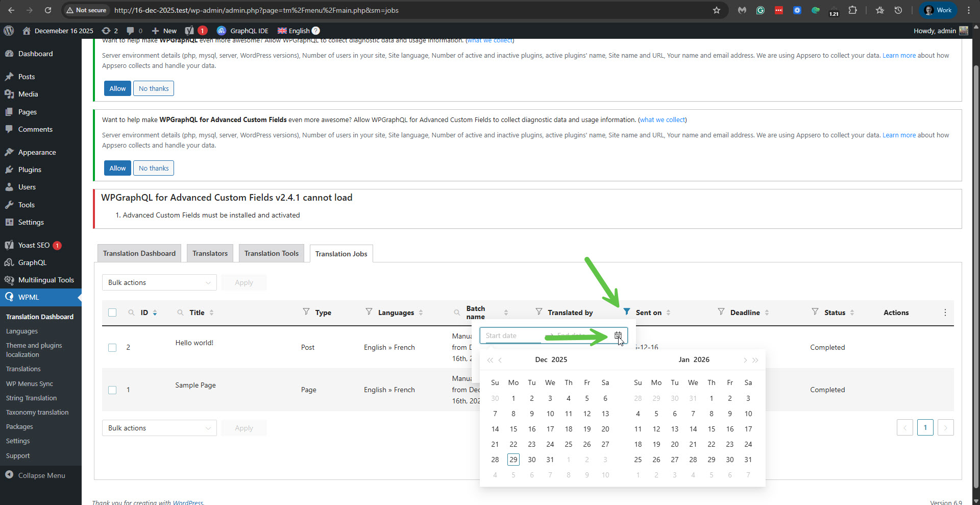Go to next month in calendar

pyautogui.click(x=745, y=360)
